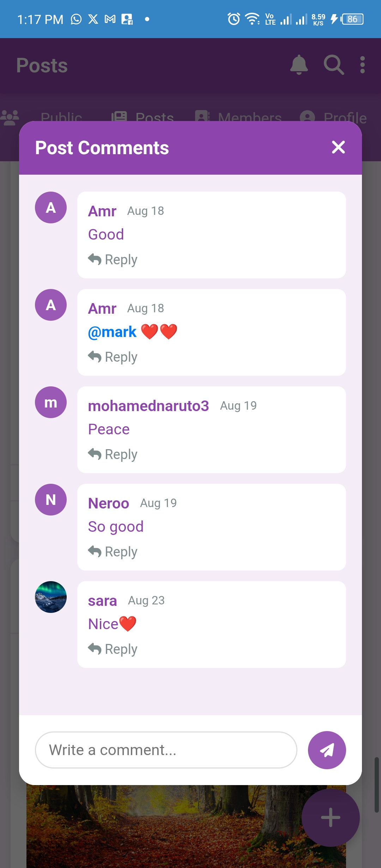View sara's aurora profile picture
This screenshot has width=381, height=868.
(x=51, y=597)
